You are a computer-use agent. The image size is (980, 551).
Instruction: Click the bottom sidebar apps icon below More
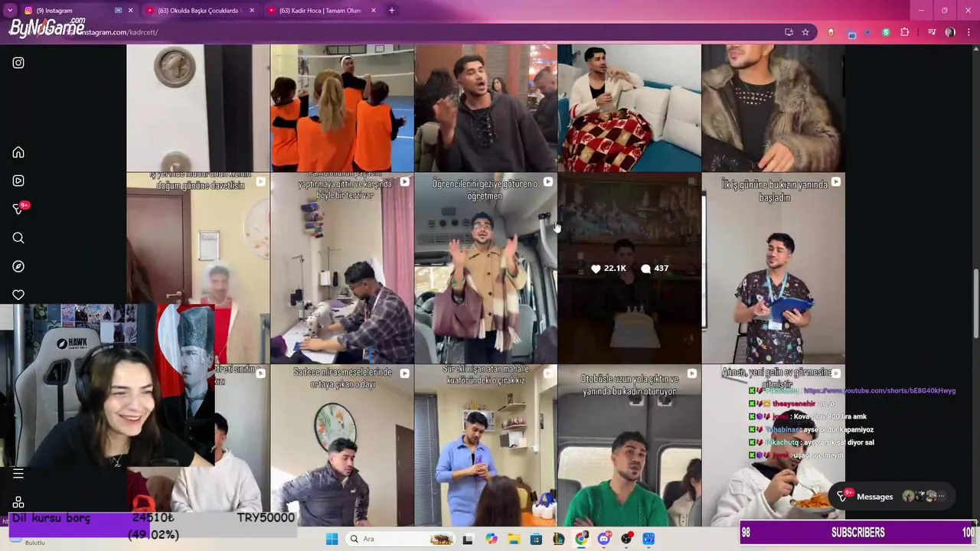pyautogui.click(x=18, y=503)
